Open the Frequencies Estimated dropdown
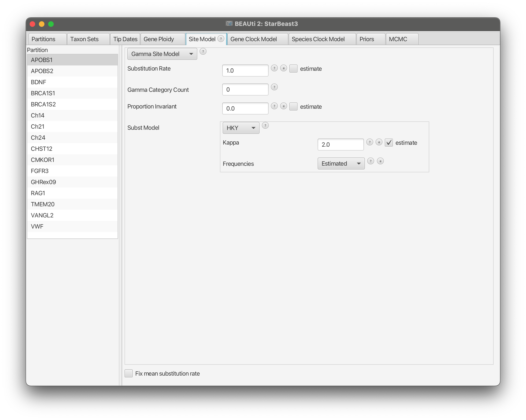Image resolution: width=526 pixels, height=420 pixels. [341, 164]
